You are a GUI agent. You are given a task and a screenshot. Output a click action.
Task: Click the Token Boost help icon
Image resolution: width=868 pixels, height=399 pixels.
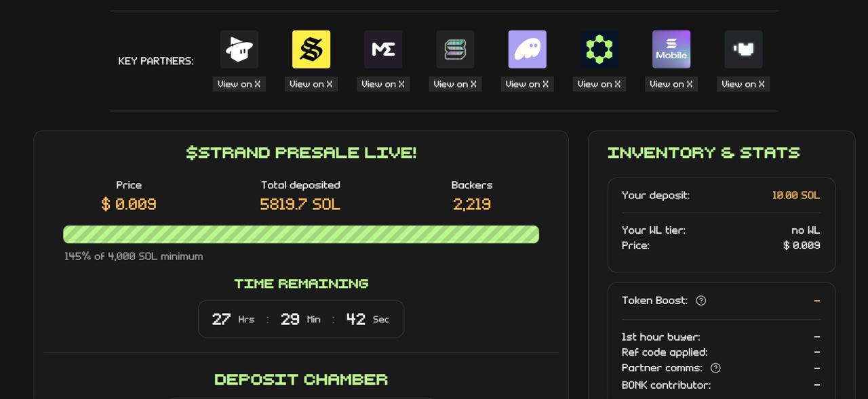coord(701,301)
